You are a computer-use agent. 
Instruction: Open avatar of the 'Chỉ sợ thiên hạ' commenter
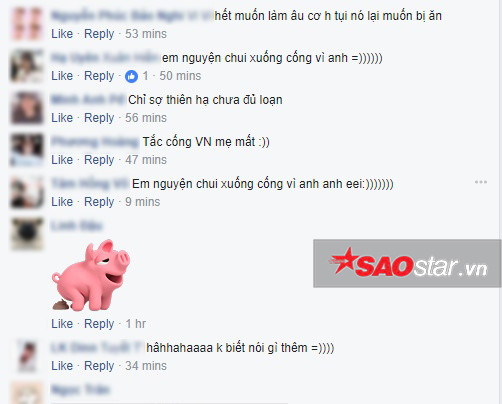tap(27, 108)
